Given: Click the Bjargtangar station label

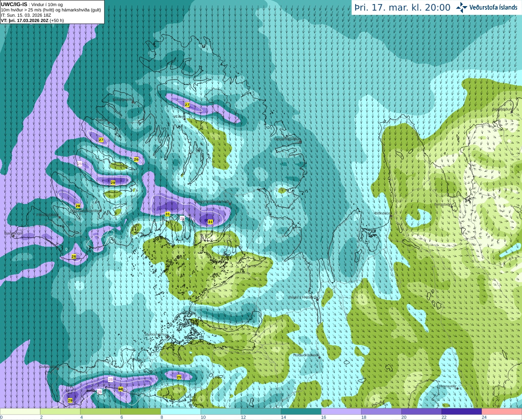Looking at the screenshot, I should 13,233.
